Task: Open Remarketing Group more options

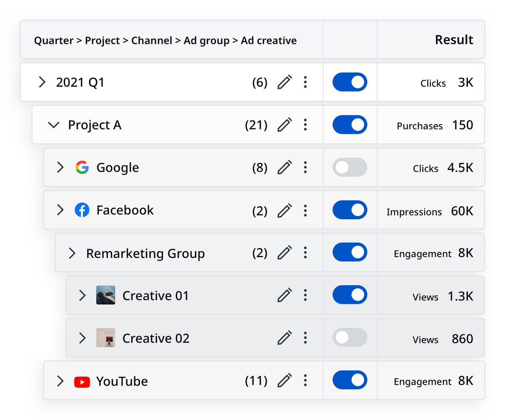Action: [306, 253]
